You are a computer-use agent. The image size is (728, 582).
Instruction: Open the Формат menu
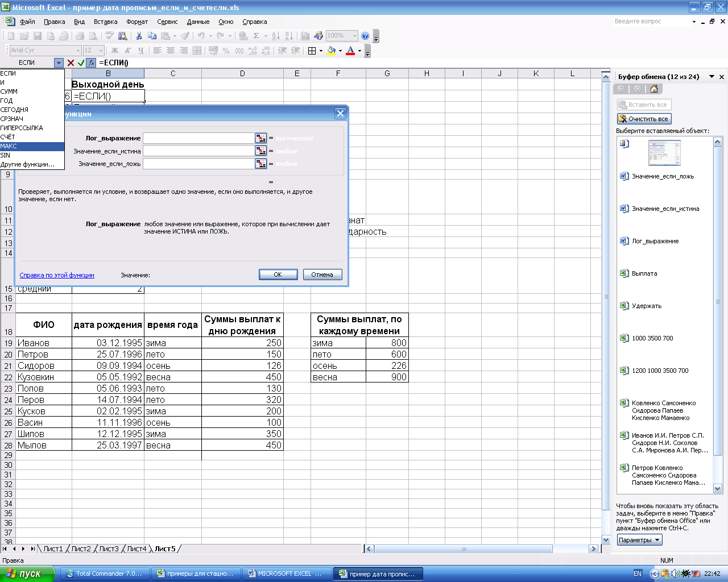(137, 22)
